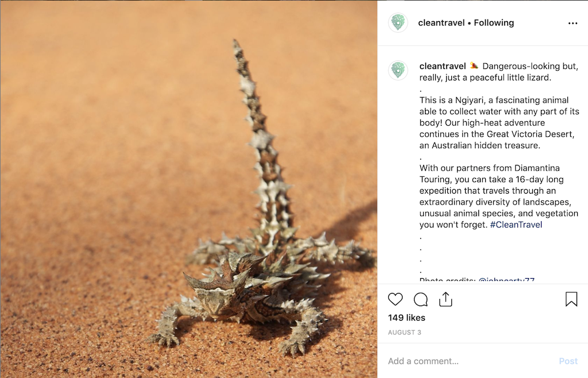
Task: Open the cleantravel username in the caption
Action: (443, 66)
